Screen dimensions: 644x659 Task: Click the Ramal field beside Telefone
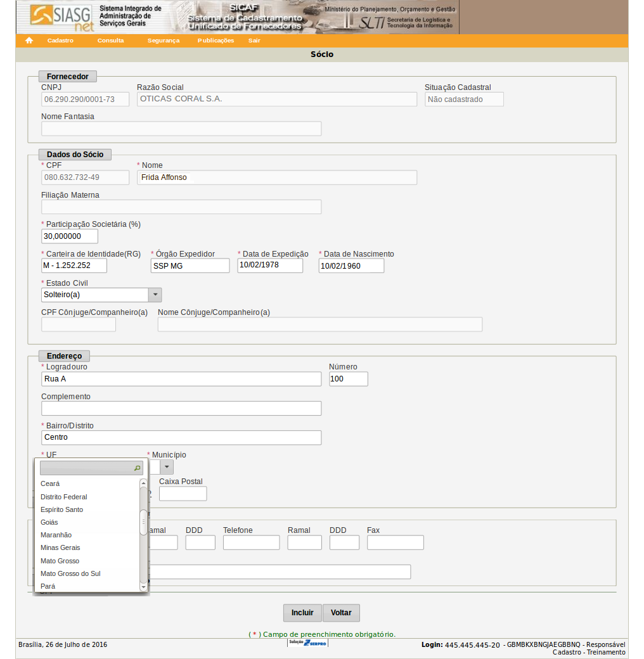(x=305, y=542)
